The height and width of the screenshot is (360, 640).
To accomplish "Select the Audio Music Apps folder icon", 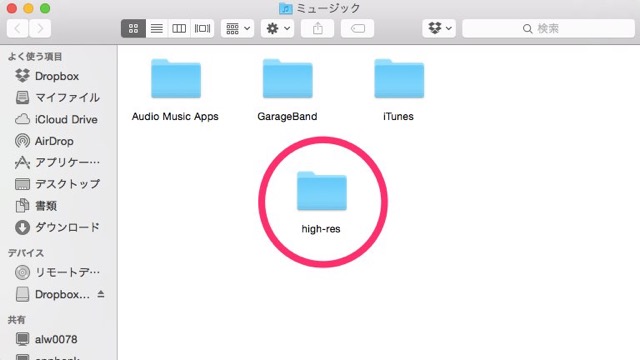I will click(x=176, y=78).
